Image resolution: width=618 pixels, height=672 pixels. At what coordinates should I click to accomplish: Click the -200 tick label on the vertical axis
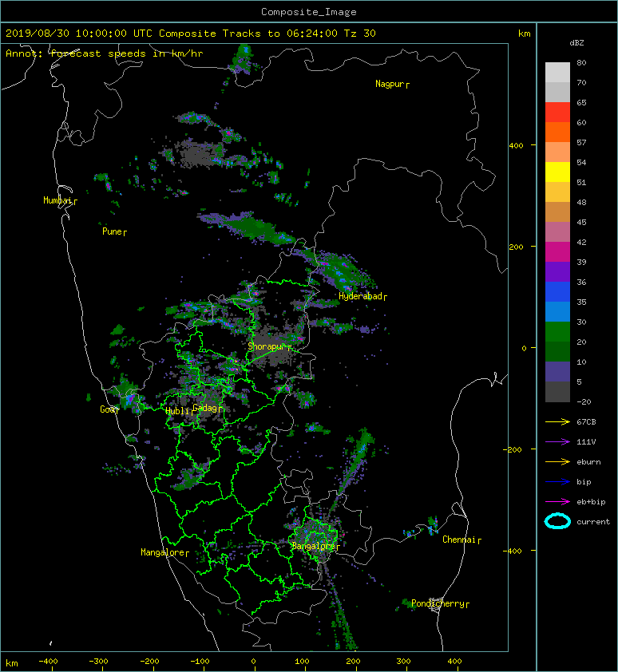513,449
